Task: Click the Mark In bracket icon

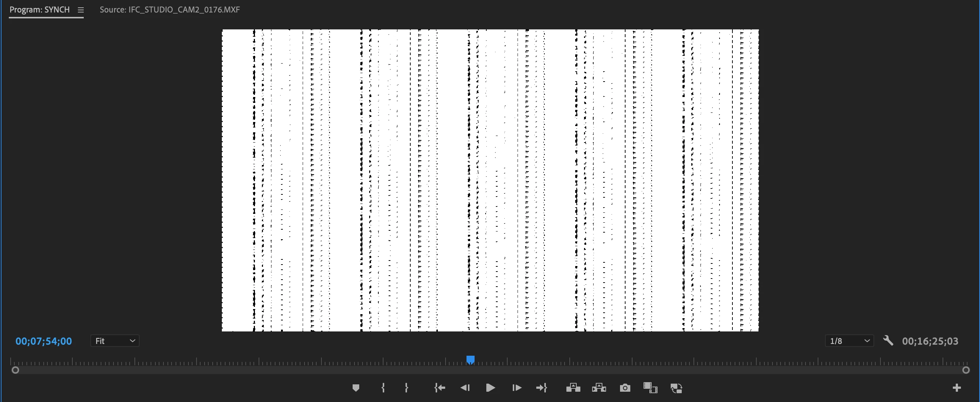Action: [x=383, y=388]
